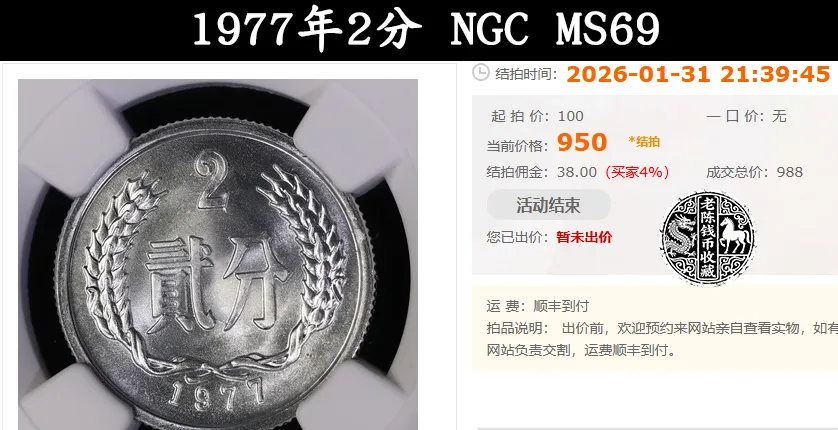Click the 运费 顺丰到付 line

click(537, 306)
